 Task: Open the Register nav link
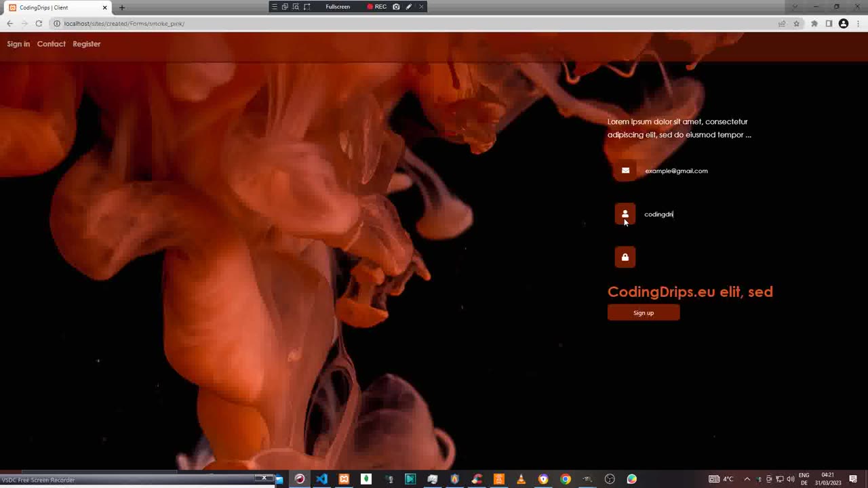[87, 44]
